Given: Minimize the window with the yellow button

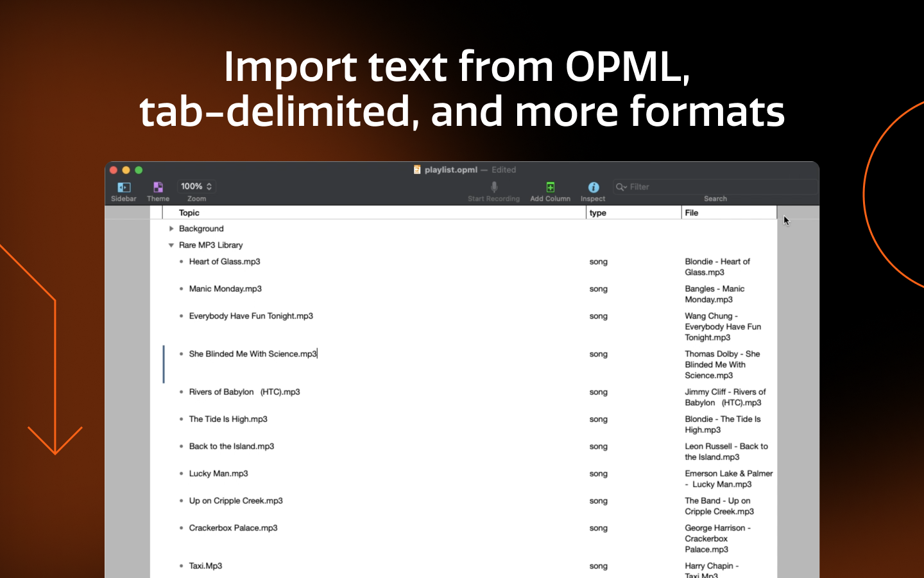Looking at the screenshot, I should point(126,170).
